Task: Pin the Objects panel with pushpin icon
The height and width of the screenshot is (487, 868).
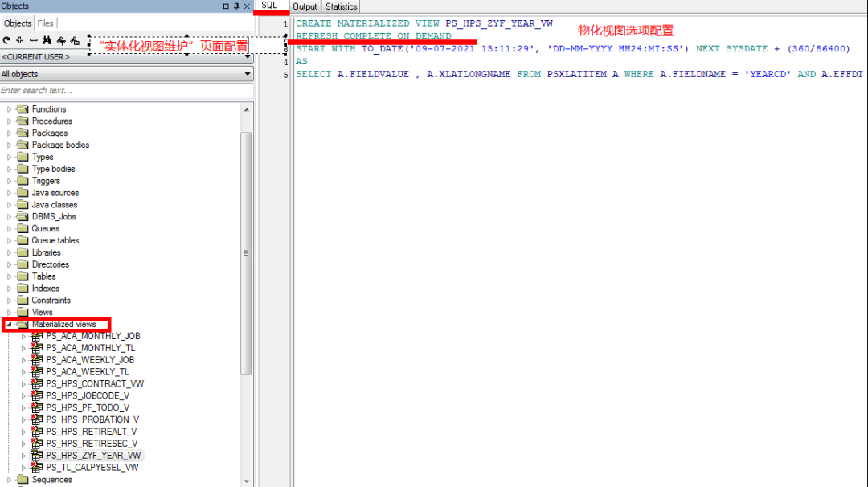Action: (x=236, y=6)
